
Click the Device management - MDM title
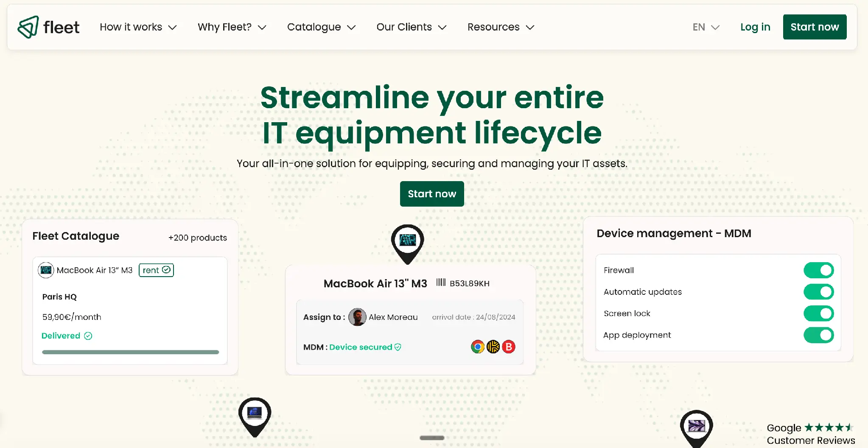pos(674,233)
